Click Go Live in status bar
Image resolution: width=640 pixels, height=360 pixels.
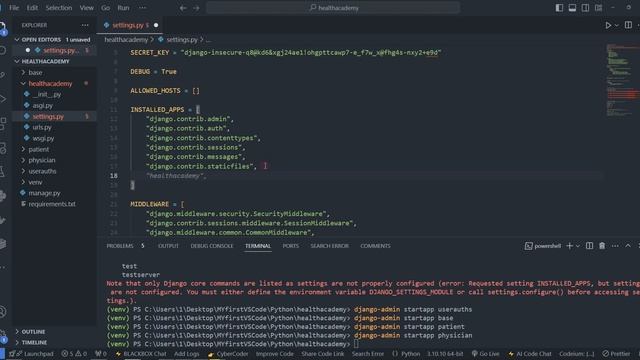coord(485,353)
